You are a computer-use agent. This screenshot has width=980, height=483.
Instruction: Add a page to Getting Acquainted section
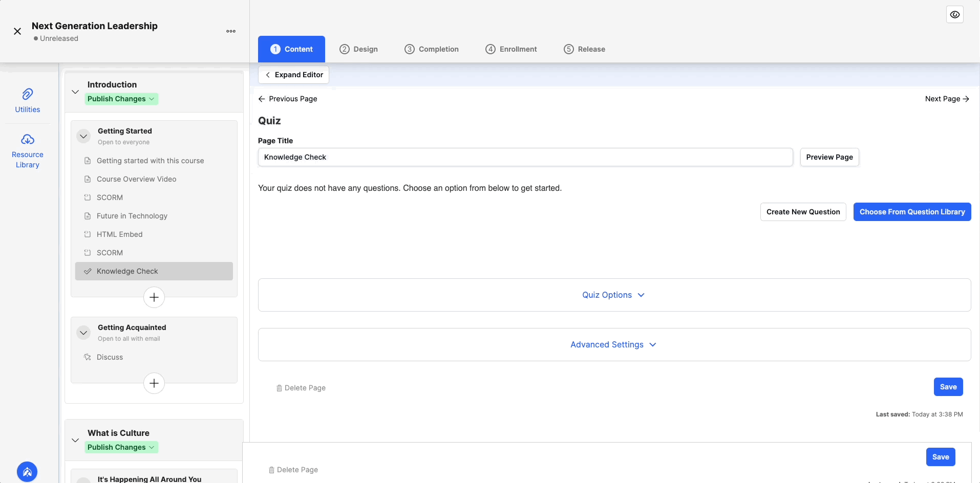click(154, 383)
